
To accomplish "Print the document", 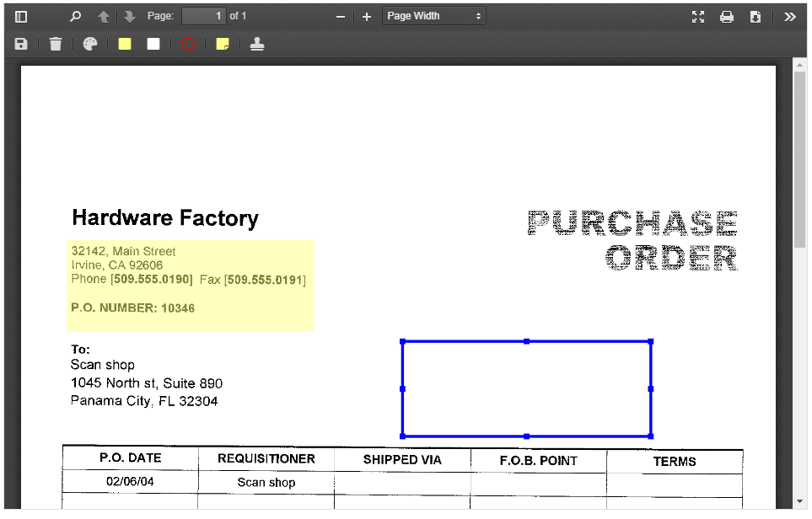I will 726,17.
